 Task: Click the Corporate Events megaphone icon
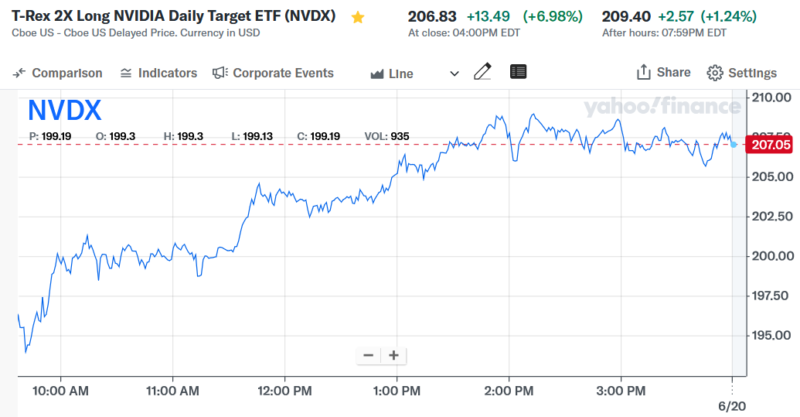[220, 73]
